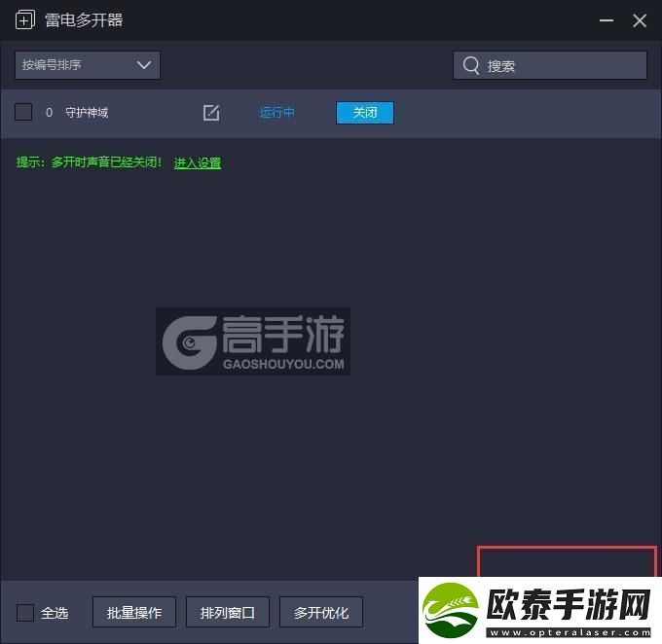This screenshot has height=644, width=662.
Task: Check the checkbox for the 守护神域 instance
Action: tap(23, 112)
